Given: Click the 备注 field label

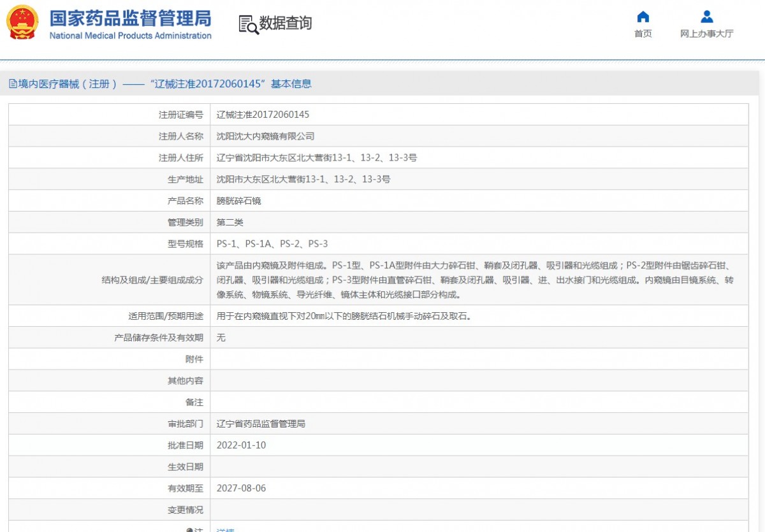Looking at the screenshot, I should [194, 402].
